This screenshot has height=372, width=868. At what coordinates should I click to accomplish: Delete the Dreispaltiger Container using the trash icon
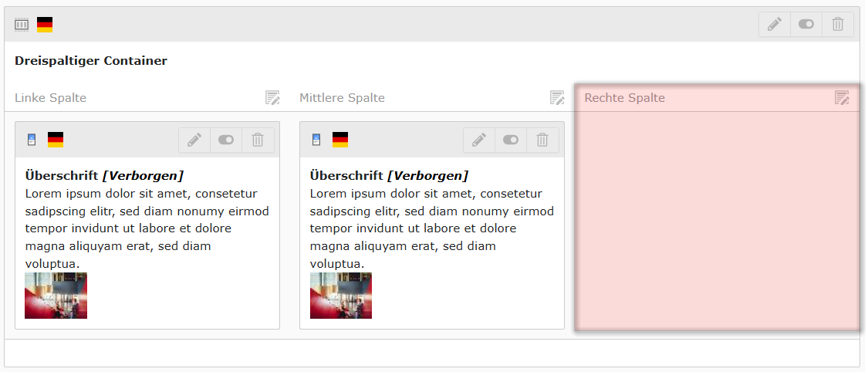pyautogui.click(x=838, y=25)
